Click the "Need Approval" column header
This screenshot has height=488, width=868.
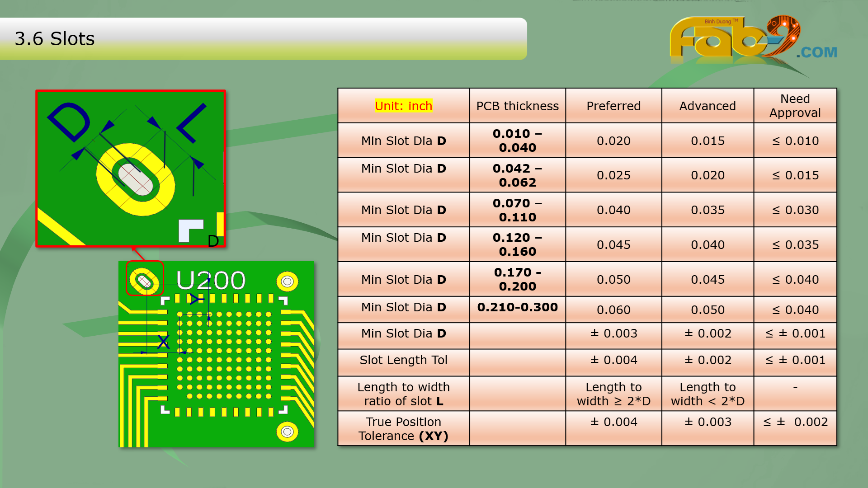pos(795,106)
